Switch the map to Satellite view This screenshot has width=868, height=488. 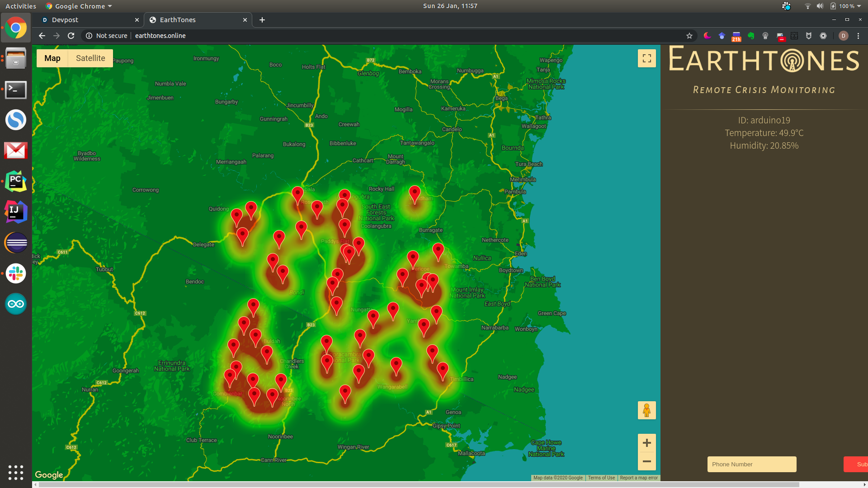click(x=90, y=58)
